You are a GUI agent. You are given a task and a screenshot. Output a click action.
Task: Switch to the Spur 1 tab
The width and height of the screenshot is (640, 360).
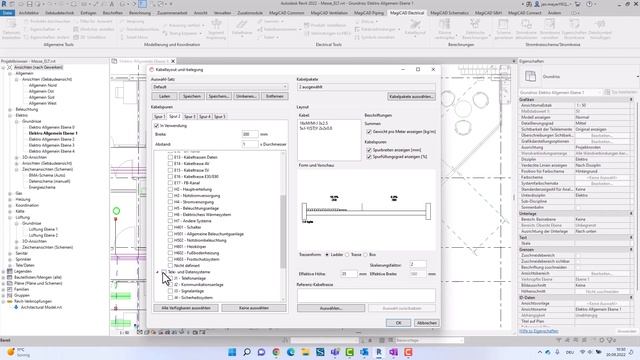coord(159,117)
